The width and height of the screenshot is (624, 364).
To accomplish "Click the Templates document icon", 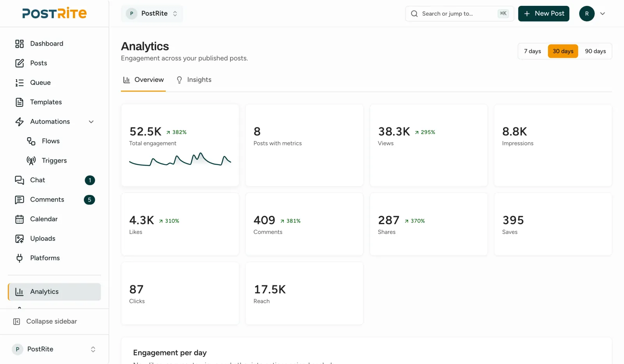I will click(x=19, y=102).
